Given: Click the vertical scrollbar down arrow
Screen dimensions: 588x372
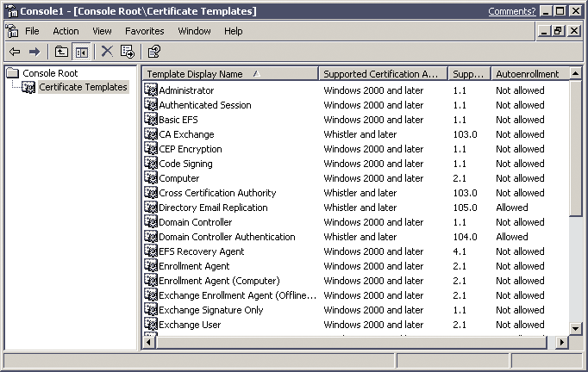Looking at the screenshot, I should coord(576,327).
